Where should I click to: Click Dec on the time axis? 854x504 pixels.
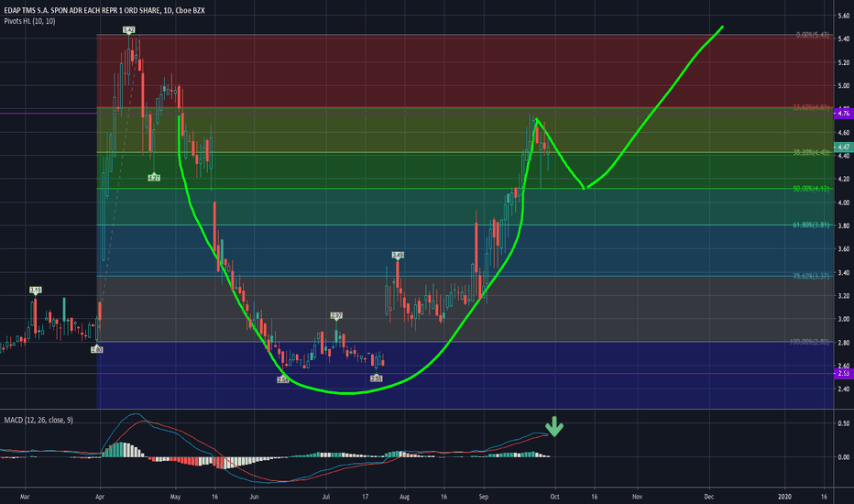point(709,497)
